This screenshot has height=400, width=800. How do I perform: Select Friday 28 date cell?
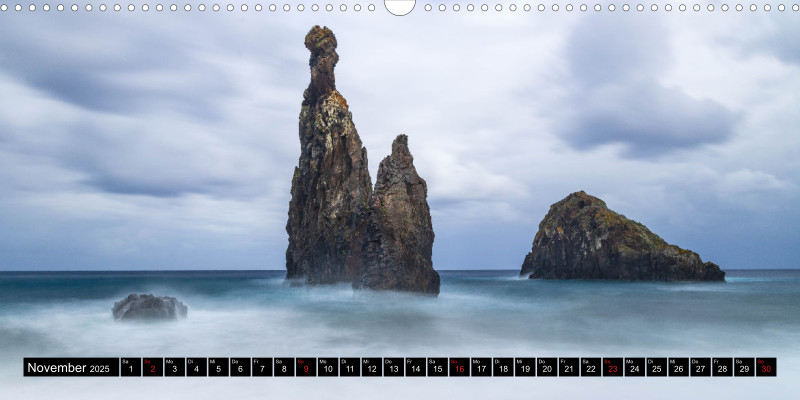coord(723,367)
